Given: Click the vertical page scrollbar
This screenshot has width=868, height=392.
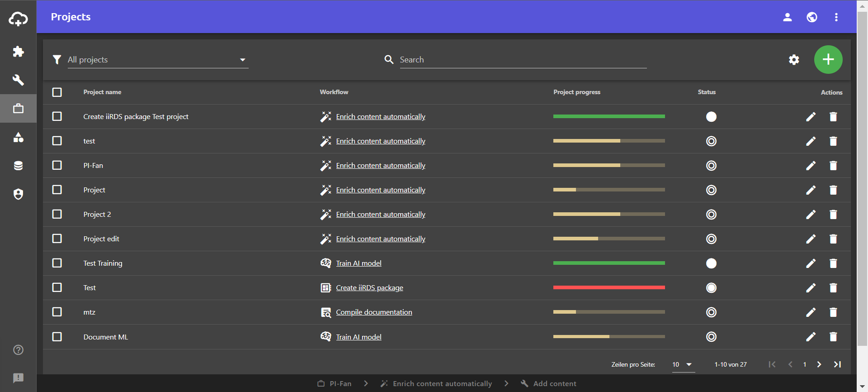Looking at the screenshot, I should 862,179.
